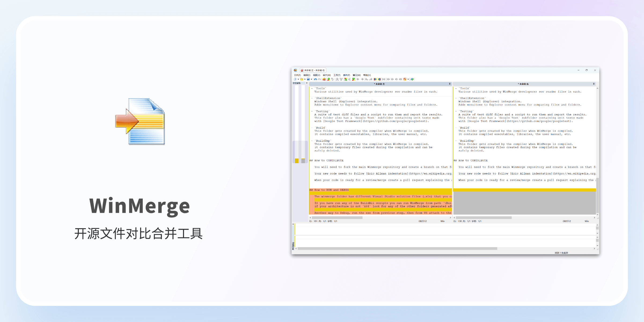644x322 pixels.
Task: Open the 插件(P) menu
Action: (346, 75)
